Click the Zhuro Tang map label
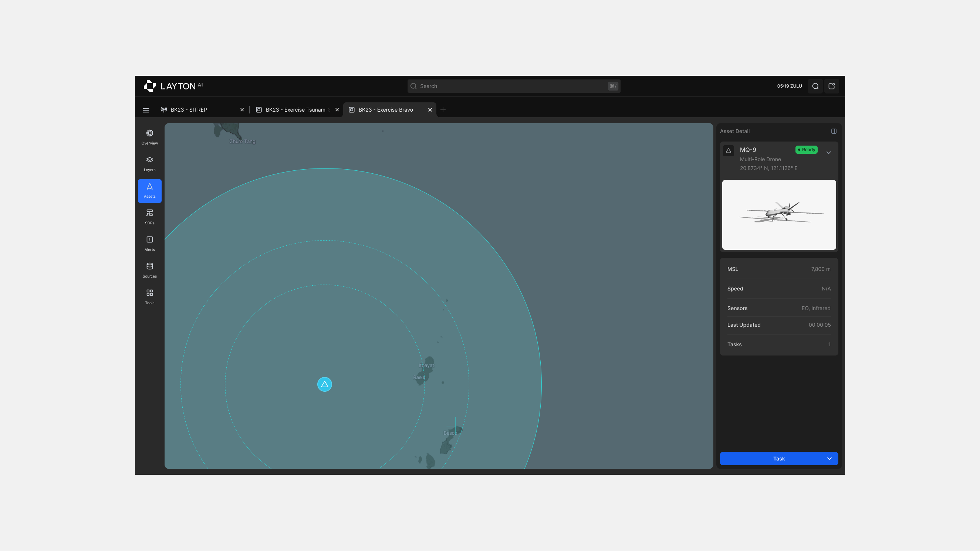 (x=242, y=142)
